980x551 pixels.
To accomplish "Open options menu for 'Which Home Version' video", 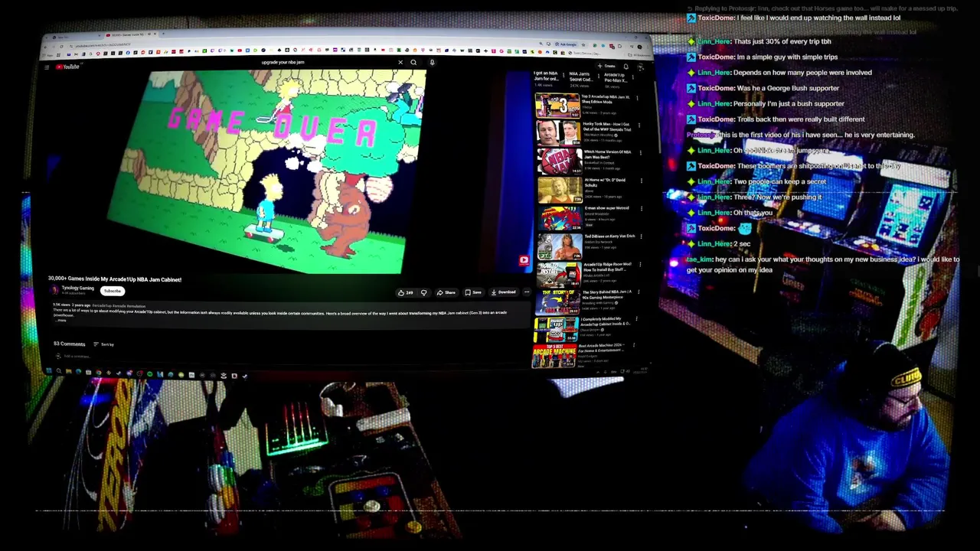I will pyautogui.click(x=641, y=152).
